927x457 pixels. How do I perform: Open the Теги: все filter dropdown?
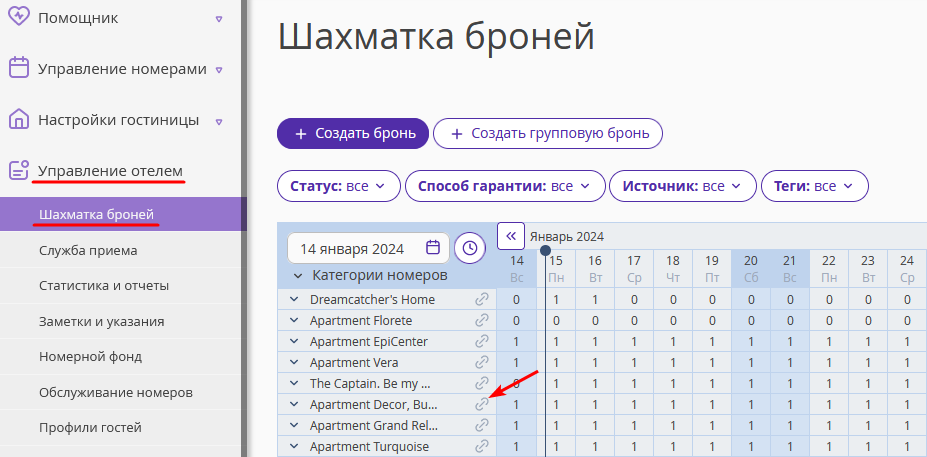815,186
